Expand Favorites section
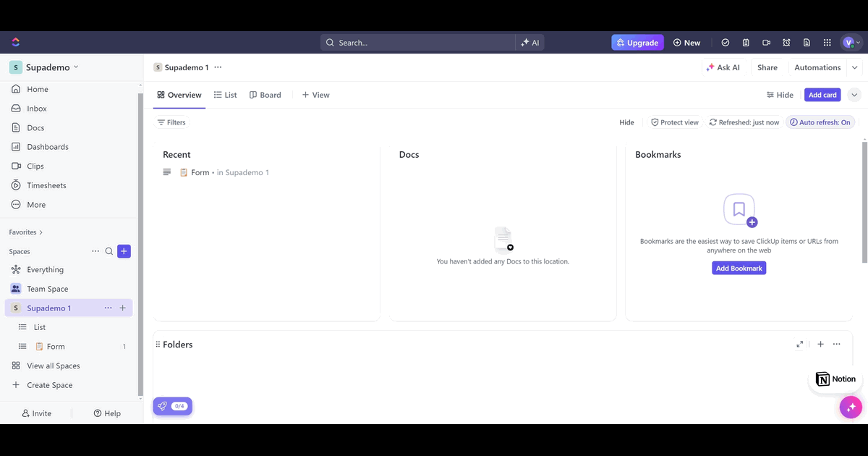 [26, 232]
